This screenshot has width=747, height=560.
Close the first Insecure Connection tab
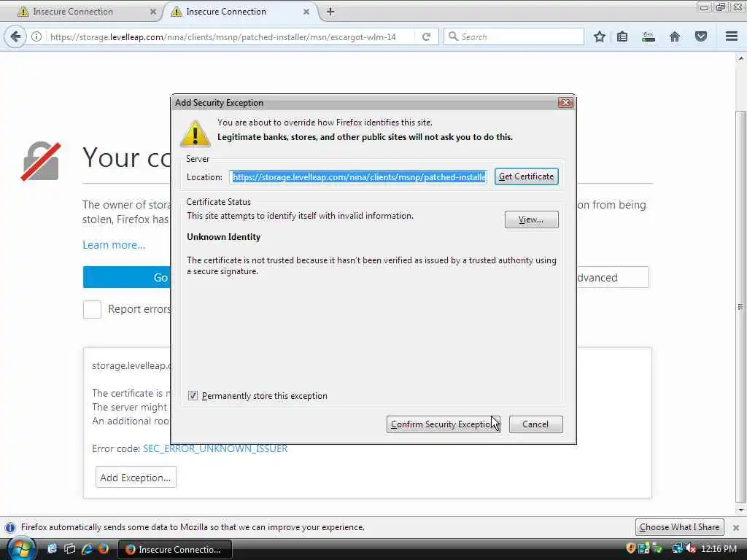click(x=153, y=12)
